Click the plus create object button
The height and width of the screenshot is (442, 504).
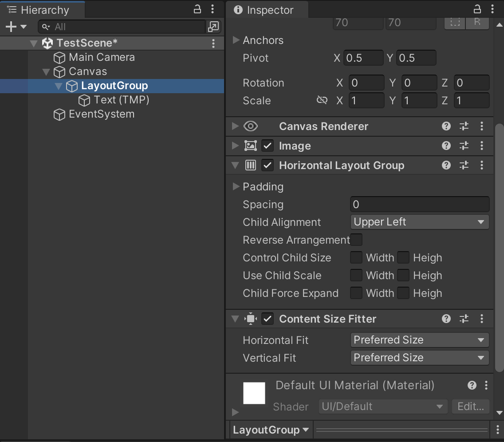click(11, 27)
